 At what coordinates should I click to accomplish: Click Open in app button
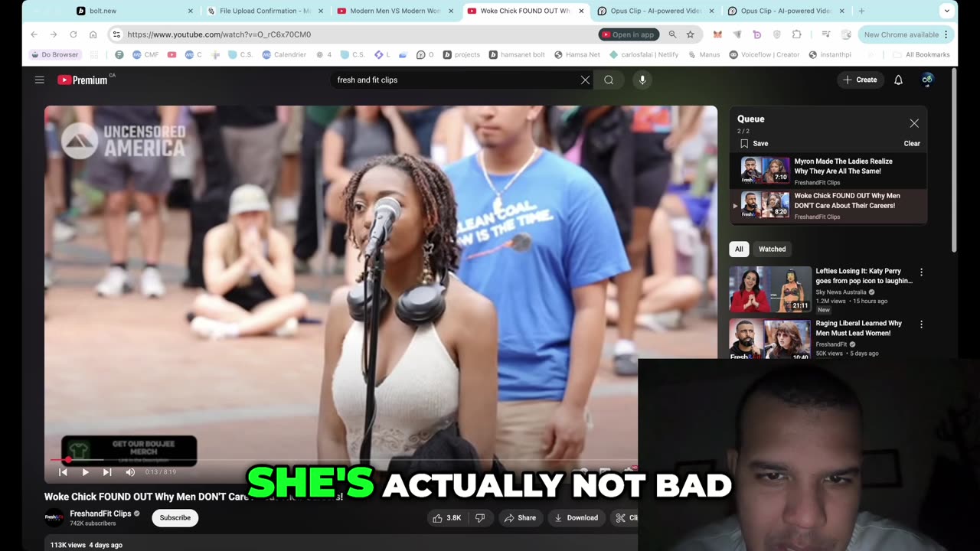(x=628, y=34)
